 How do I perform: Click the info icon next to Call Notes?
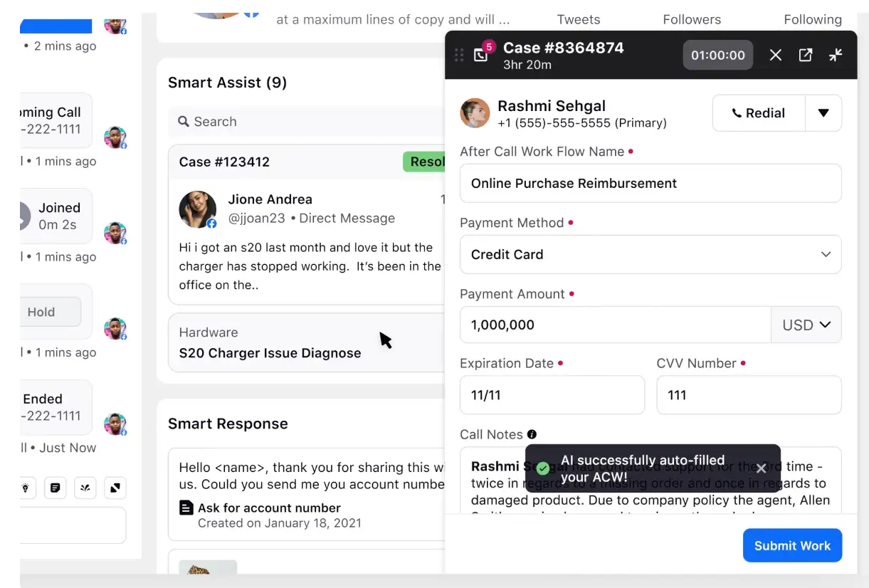point(532,434)
